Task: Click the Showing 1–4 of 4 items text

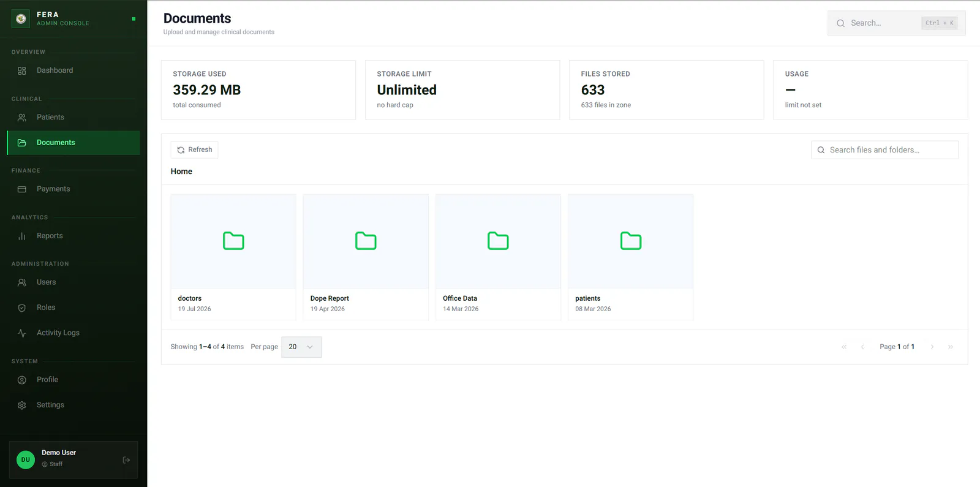Action: pyautogui.click(x=207, y=347)
